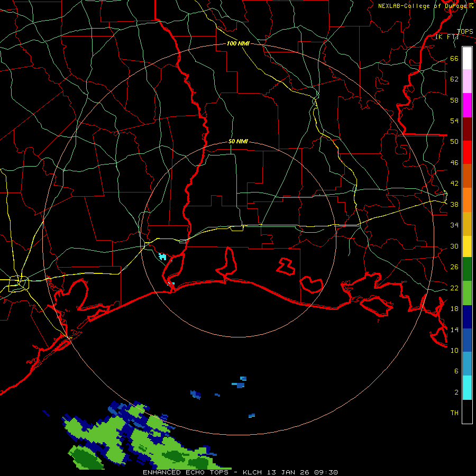Click the (K FT) units label

tap(447, 37)
